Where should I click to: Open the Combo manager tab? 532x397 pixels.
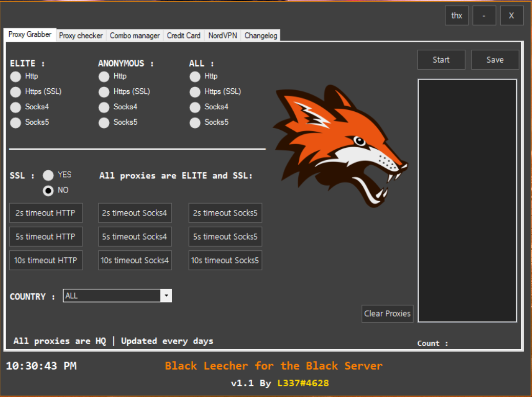[135, 35]
